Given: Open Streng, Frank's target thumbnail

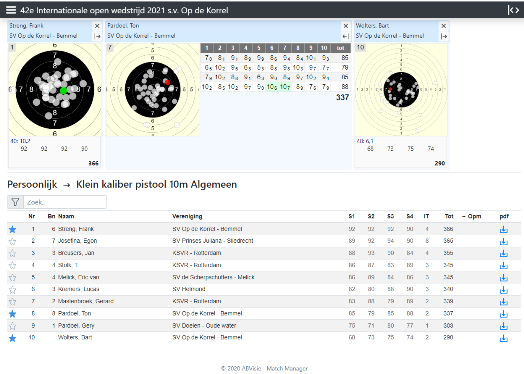Looking at the screenshot, I should [x=55, y=90].
